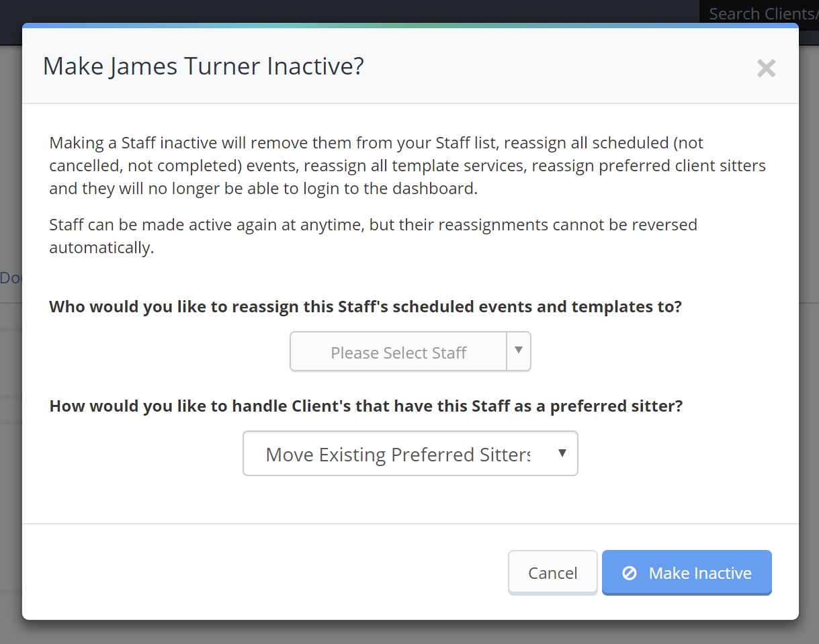Screen dimensions: 819x644
Task: Click the text about reassignments not being reversed
Action: point(373,236)
